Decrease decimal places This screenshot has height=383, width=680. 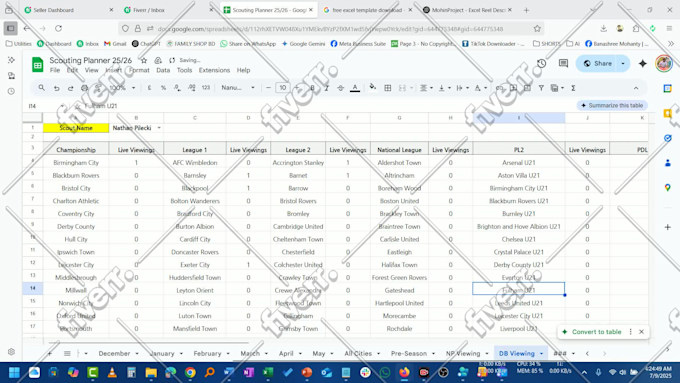177,88
